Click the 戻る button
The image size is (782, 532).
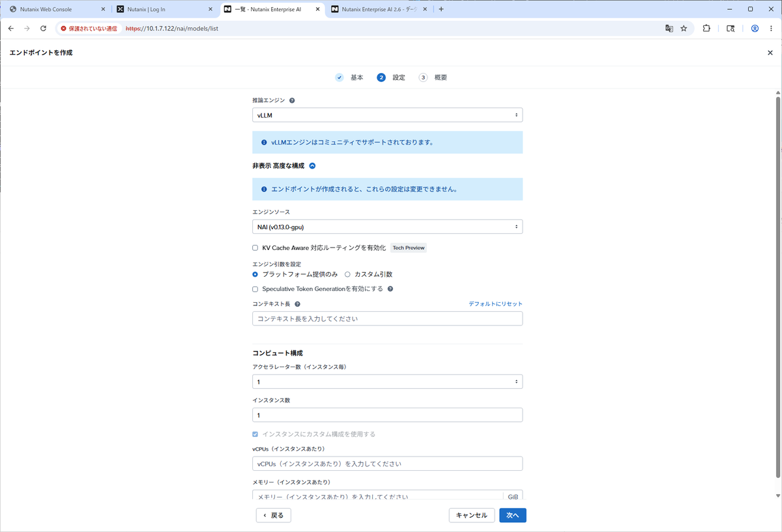pos(274,515)
